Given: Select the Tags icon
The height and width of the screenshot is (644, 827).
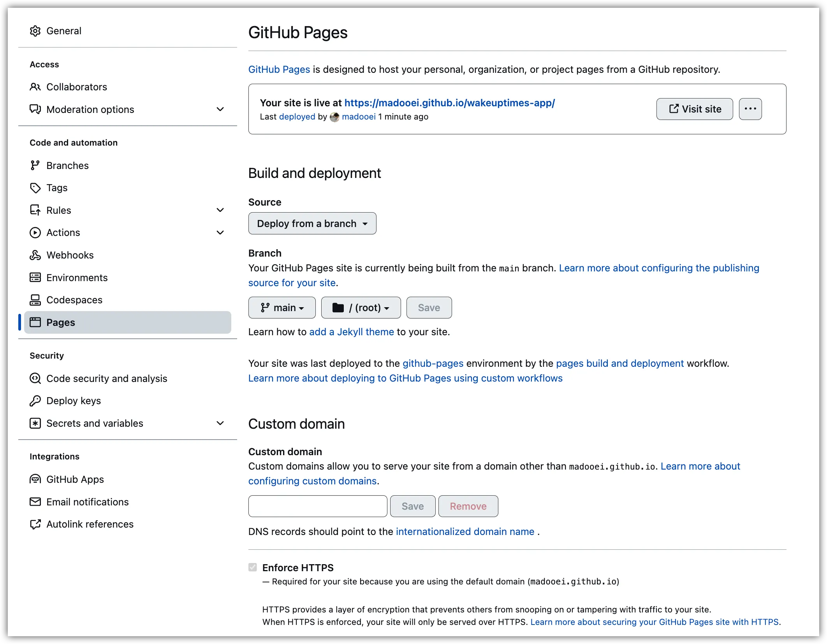Looking at the screenshot, I should (x=35, y=188).
